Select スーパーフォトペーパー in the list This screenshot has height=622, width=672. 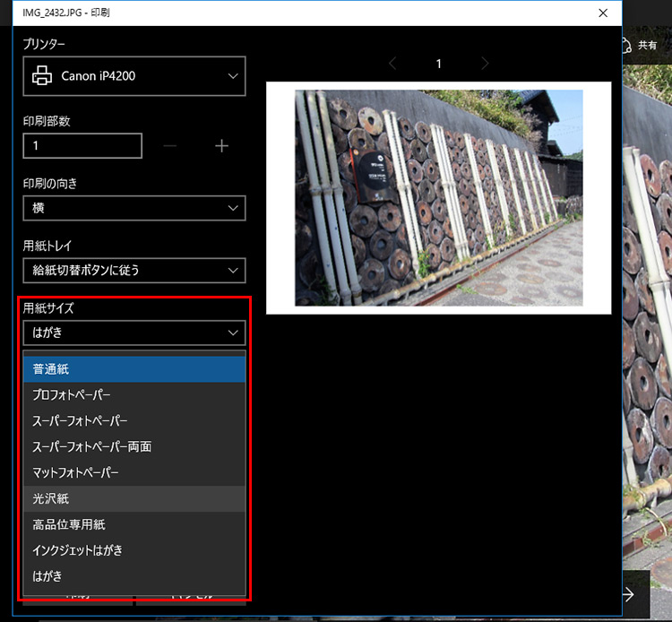[x=134, y=421]
